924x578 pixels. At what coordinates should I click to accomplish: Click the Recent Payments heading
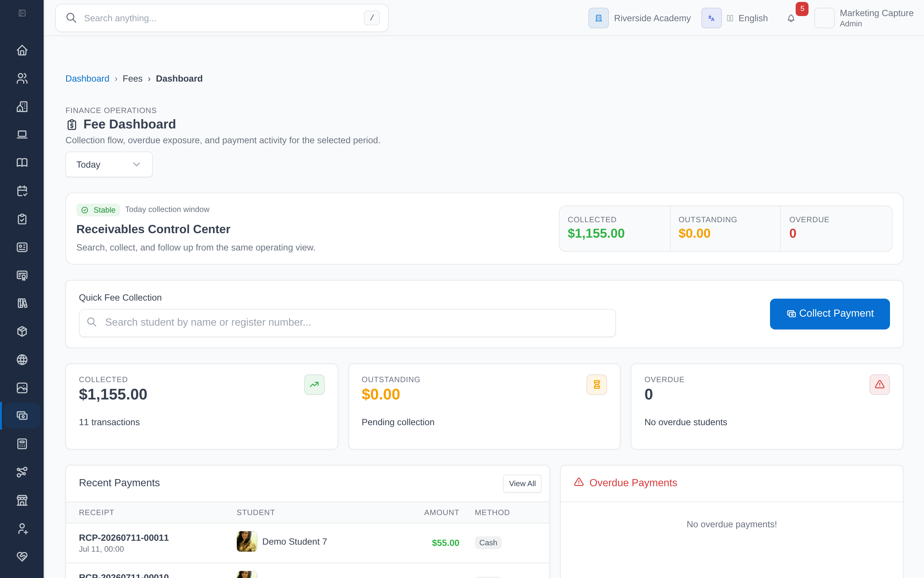click(x=119, y=483)
